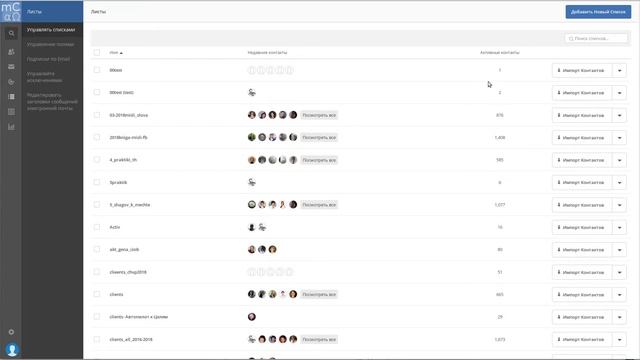Open the Forms icon in the sidebar
The image size is (640, 360).
11,112
